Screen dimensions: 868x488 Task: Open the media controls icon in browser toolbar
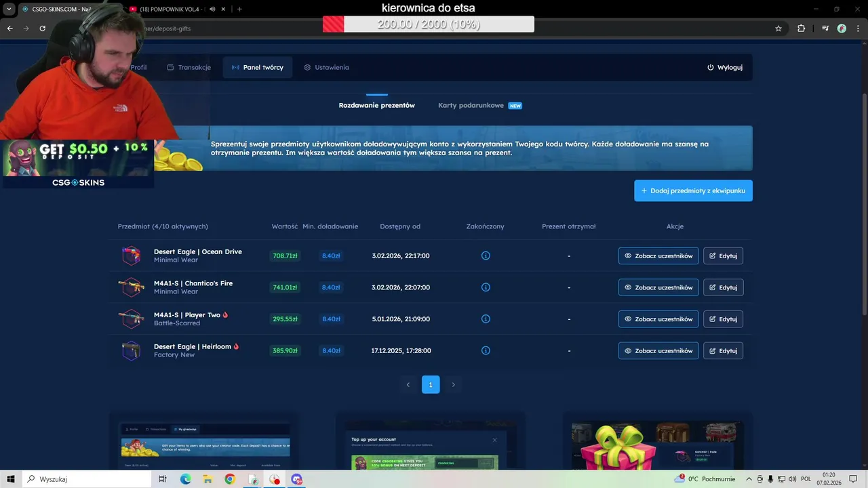point(825,28)
